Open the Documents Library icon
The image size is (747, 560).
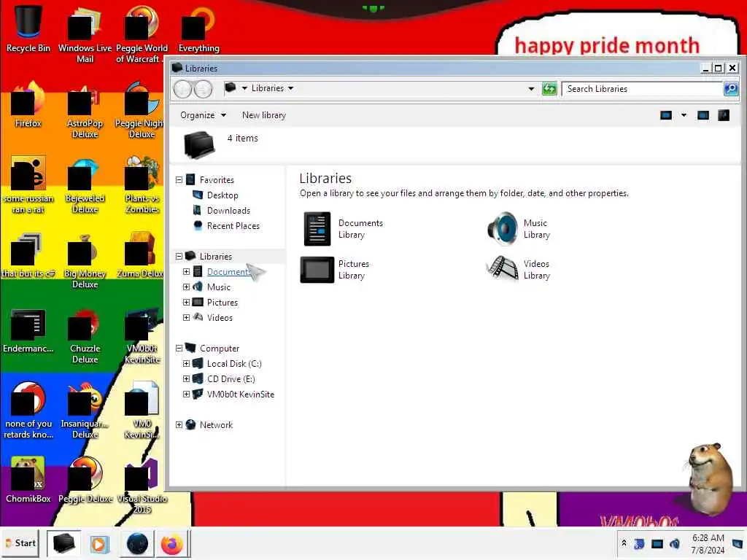(x=317, y=228)
